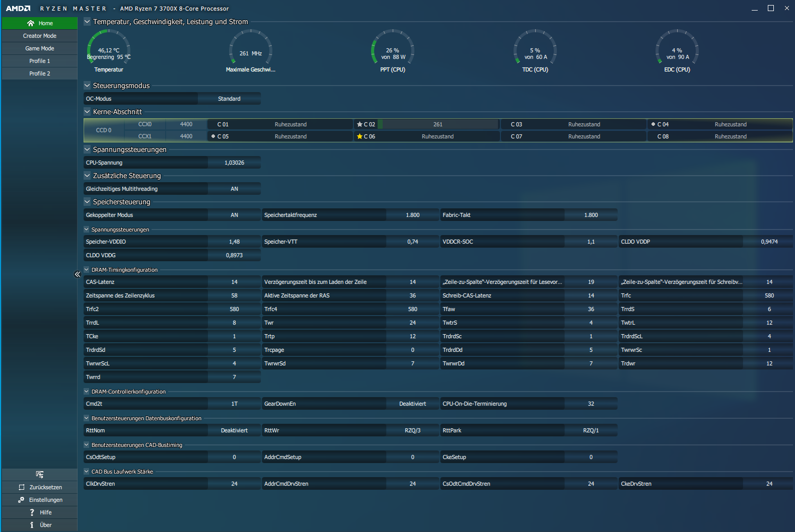
Task: Collapse the large Spannungssteuerungen section above CPU-Spannung
Action: [x=87, y=149]
